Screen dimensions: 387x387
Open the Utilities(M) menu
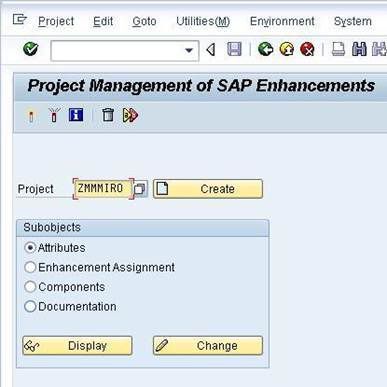coord(203,21)
